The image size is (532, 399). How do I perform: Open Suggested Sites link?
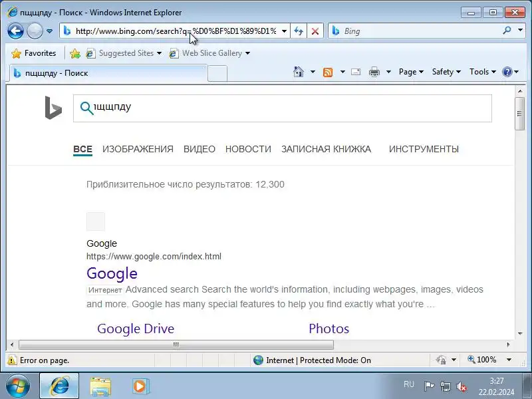[x=124, y=53]
